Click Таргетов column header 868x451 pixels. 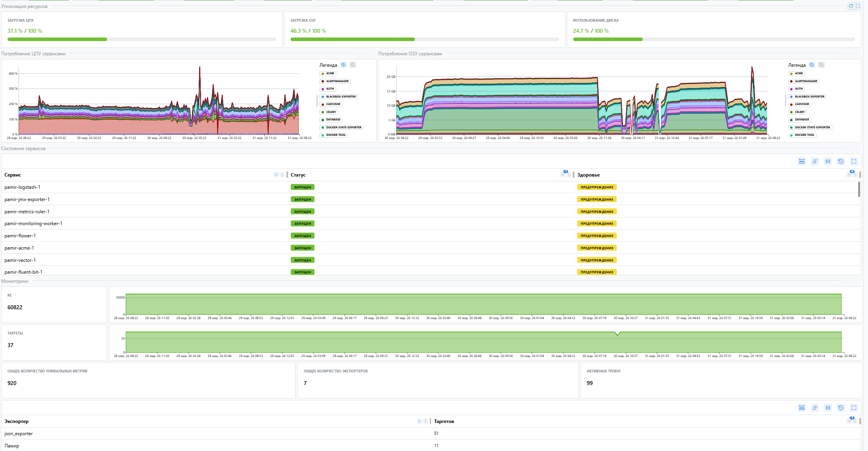point(444,421)
